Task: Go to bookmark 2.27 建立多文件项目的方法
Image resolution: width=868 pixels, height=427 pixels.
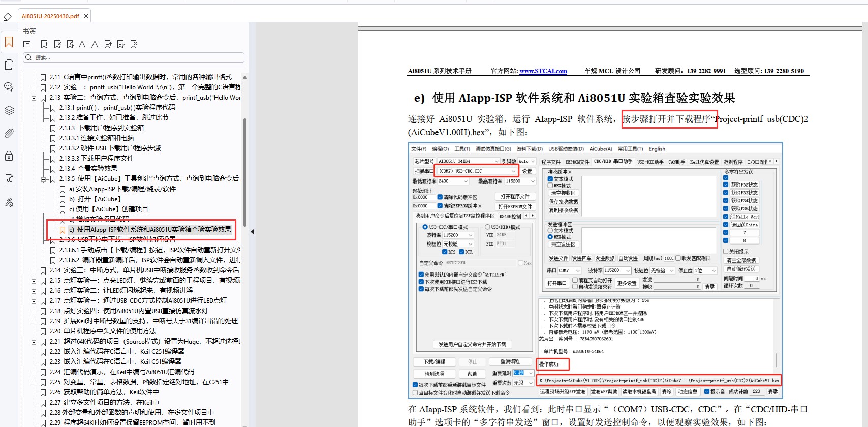Action: pos(104,403)
